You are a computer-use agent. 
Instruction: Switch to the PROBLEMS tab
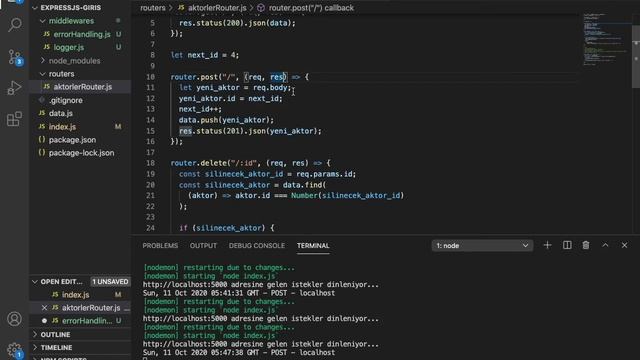[x=160, y=246]
